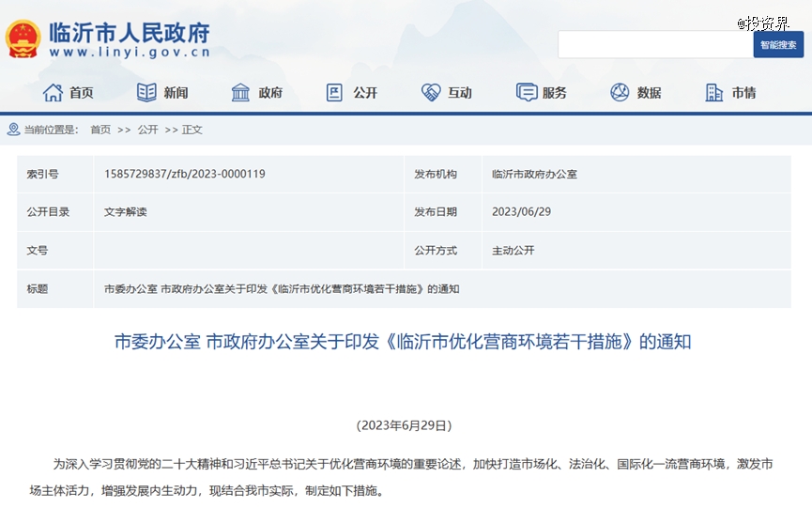The height and width of the screenshot is (508, 812).
Task: Focus the site search input box
Action: coord(655,44)
